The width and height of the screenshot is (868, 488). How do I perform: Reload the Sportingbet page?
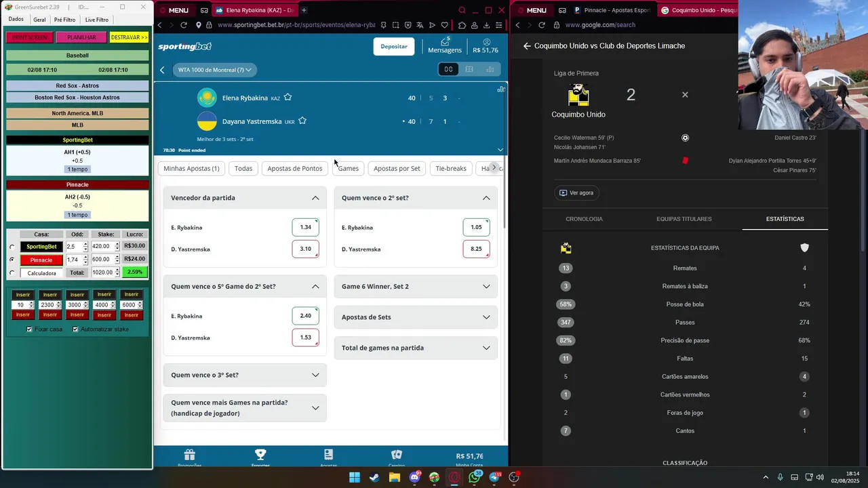183,25
